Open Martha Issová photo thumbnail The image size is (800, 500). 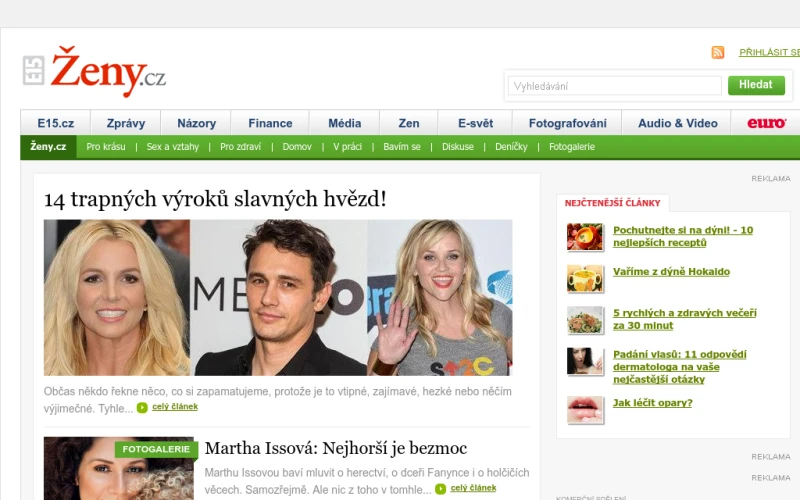(x=118, y=468)
